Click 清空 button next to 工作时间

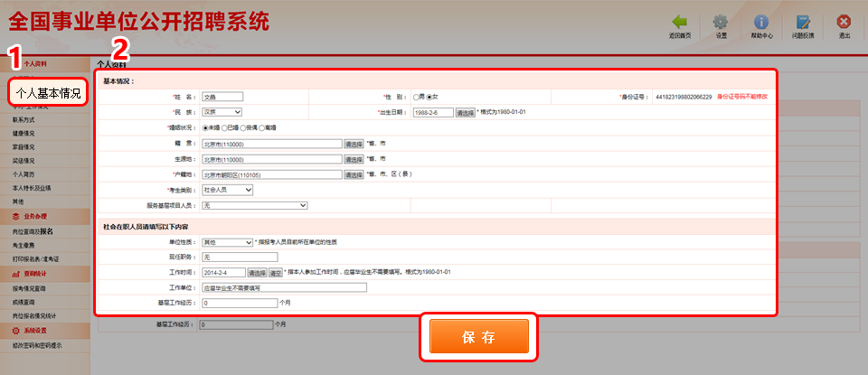(275, 272)
